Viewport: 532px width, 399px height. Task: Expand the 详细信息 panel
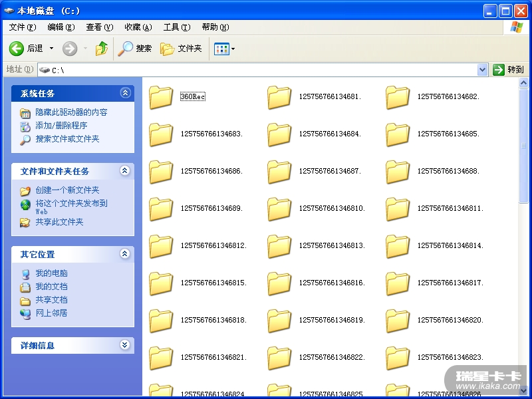pyautogui.click(x=125, y=344)
